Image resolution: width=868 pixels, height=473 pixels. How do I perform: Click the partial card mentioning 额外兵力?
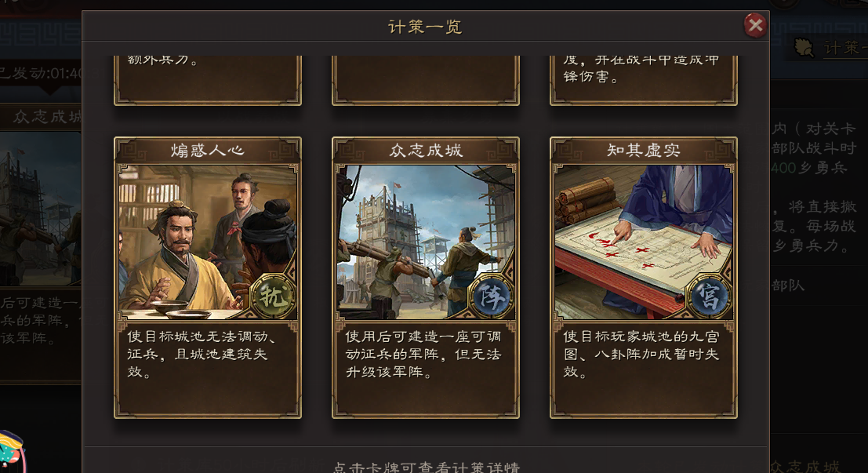tap(208, 80)
